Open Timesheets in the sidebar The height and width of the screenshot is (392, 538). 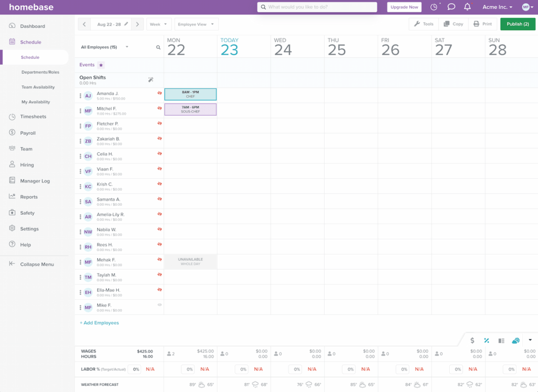(33, 116)
